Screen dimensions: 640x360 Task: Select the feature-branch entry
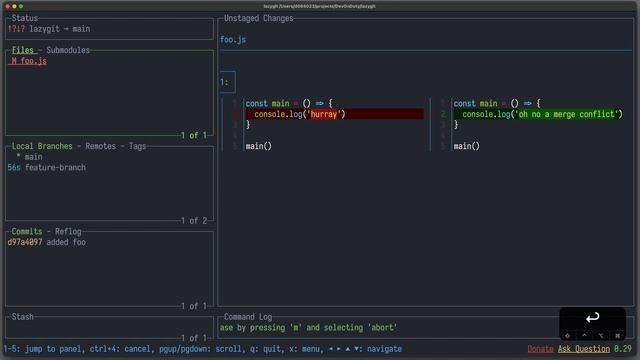47,167
